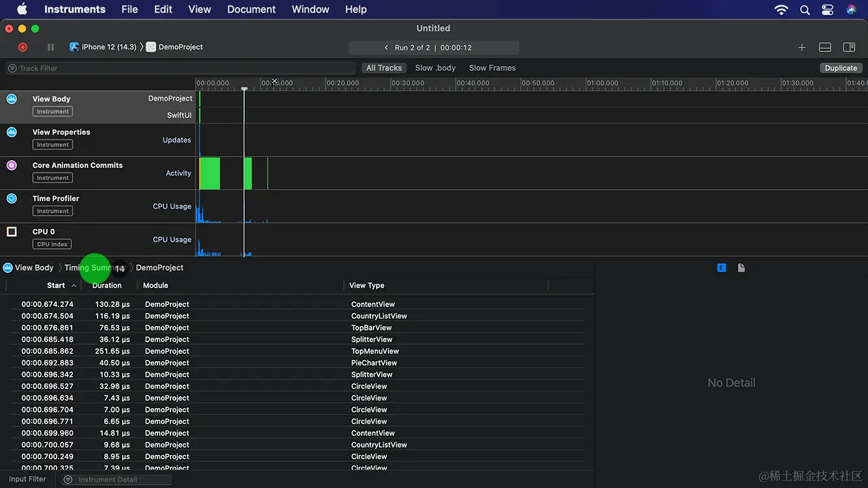Click the Duplicate button
Screen dimensions: 868x488
[x=841, y=68]
